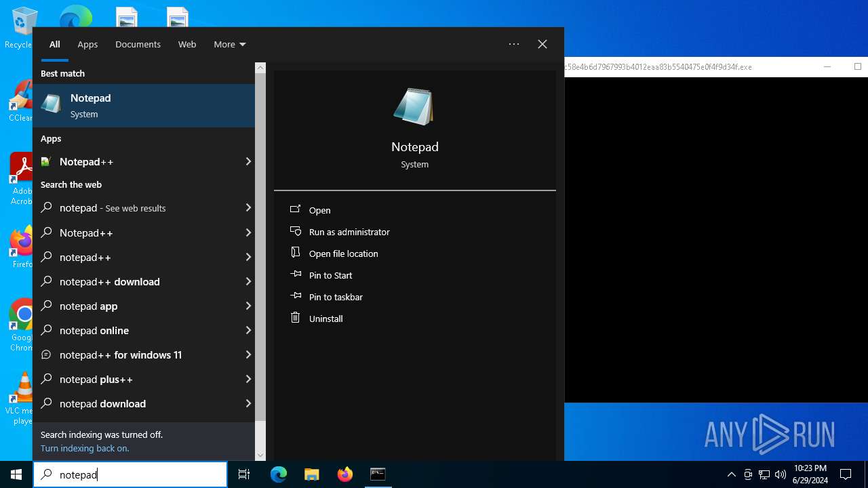Select the All tab
Viewport: 868px width, 488px height.
pyautogui.click(x=54, y=44)
